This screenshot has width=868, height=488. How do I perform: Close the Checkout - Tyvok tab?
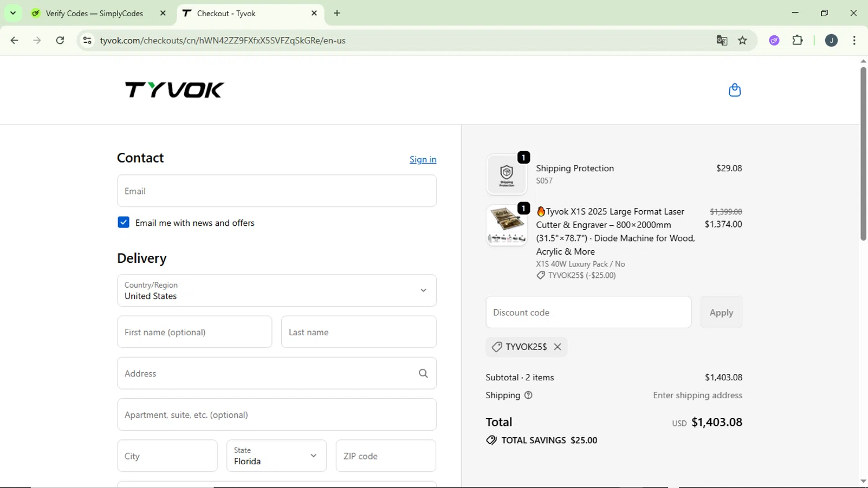(x=314, y=13)
